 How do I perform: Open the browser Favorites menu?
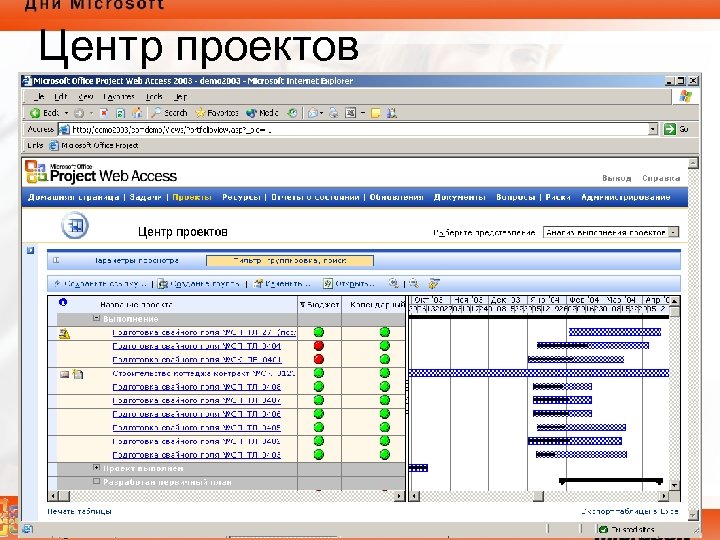pos(118,97)
